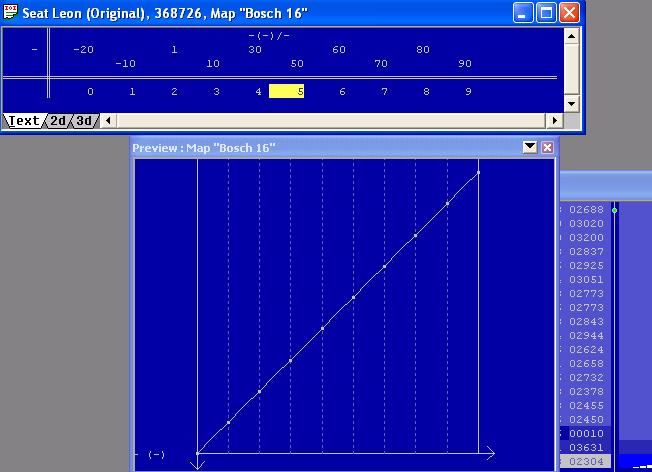Click the vertical scrollbar up arrow

click(x=571, y=36)
